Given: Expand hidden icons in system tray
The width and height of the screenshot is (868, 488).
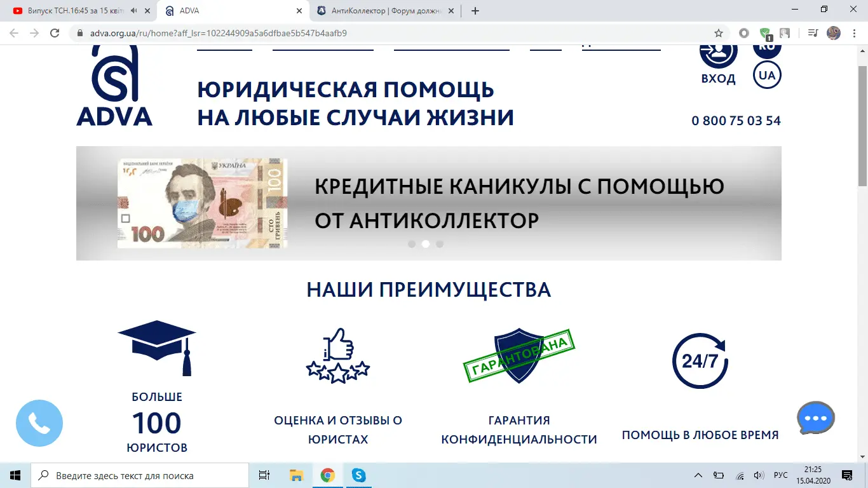Looking at the screenshot, I should pos(698,475).
